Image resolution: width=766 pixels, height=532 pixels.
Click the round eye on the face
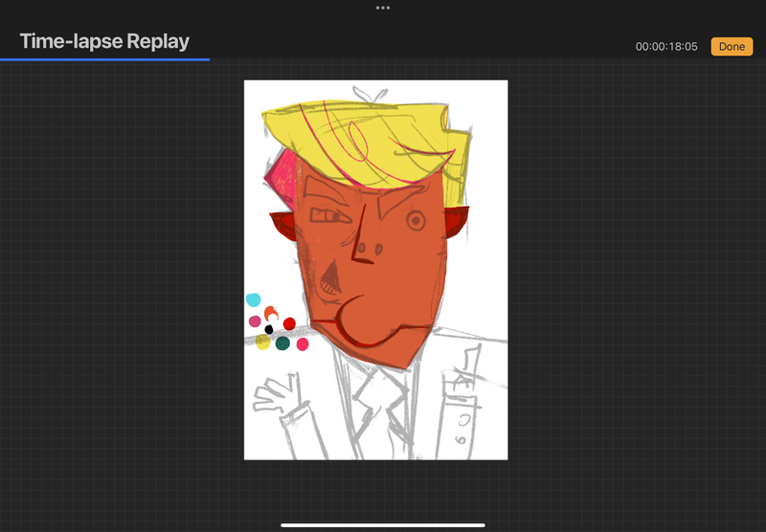pyautogui.click(x=416, y=221)
